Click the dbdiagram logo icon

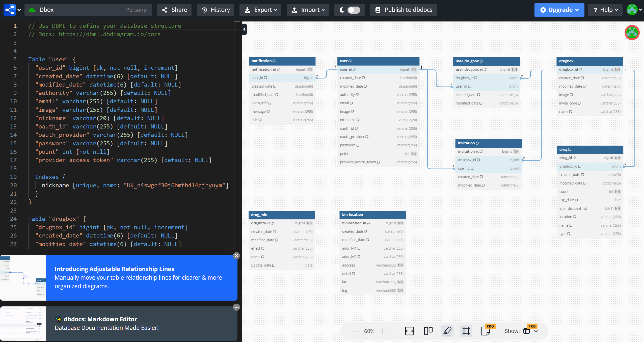point(10,10)
